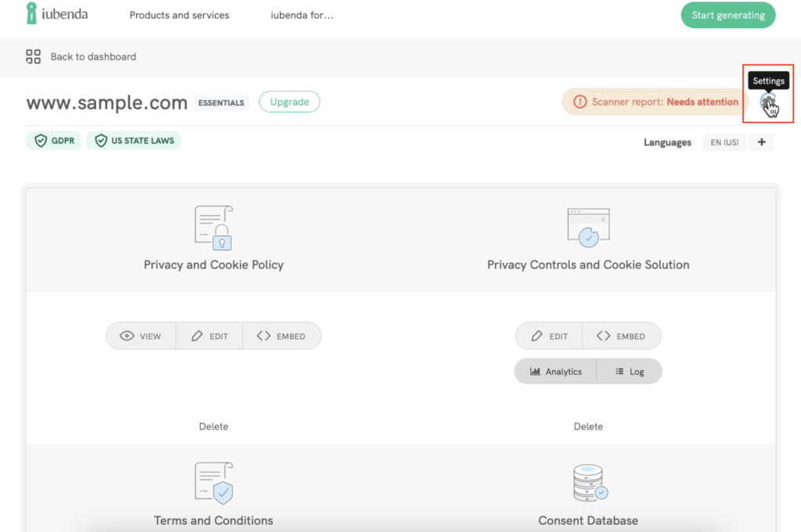Click the Privacy and Cookie Policy document icon
Screen dimensions: 801x532
(x=214, y=228)
